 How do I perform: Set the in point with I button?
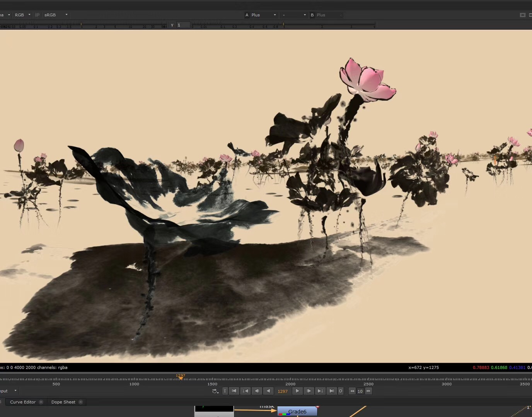(x=225, y=391)
